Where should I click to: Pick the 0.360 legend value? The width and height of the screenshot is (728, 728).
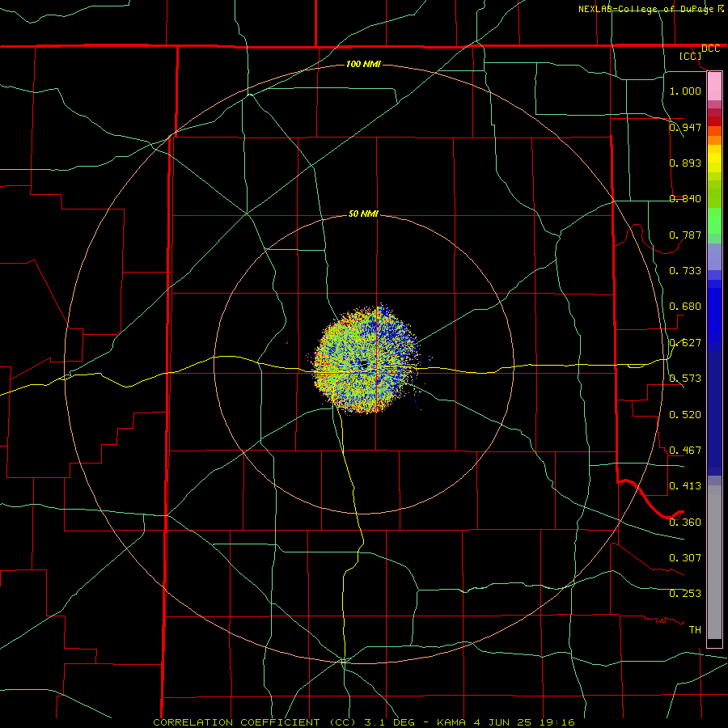(x=685, y=523)
